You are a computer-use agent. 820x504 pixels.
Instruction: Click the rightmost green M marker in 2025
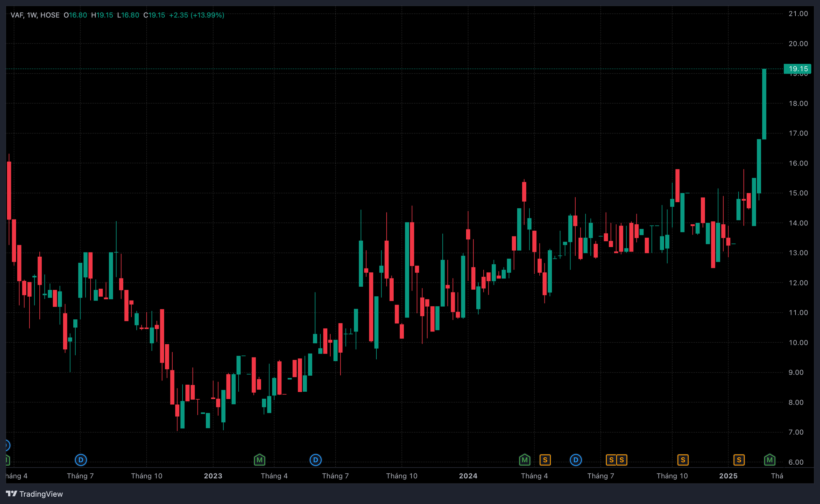point(770,460)
